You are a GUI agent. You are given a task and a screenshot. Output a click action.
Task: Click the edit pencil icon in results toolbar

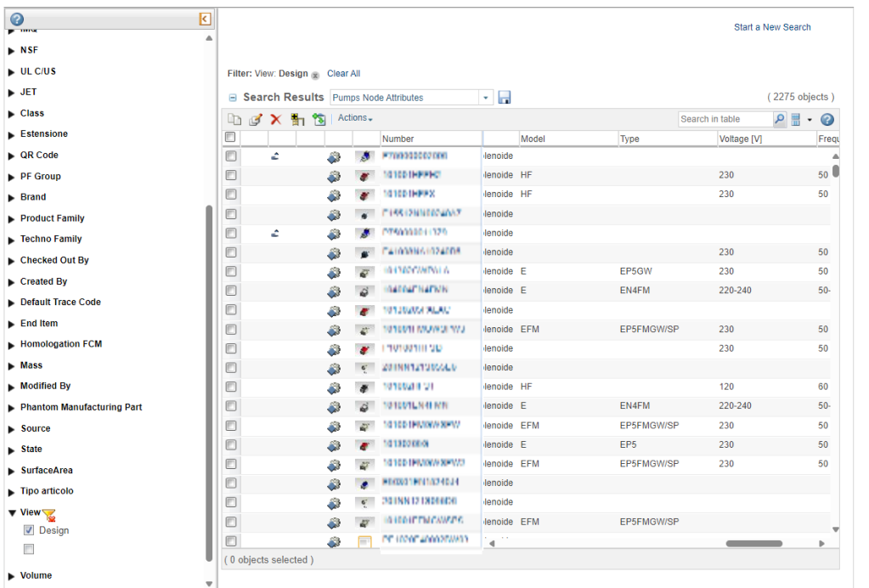(x=255, y=120)
